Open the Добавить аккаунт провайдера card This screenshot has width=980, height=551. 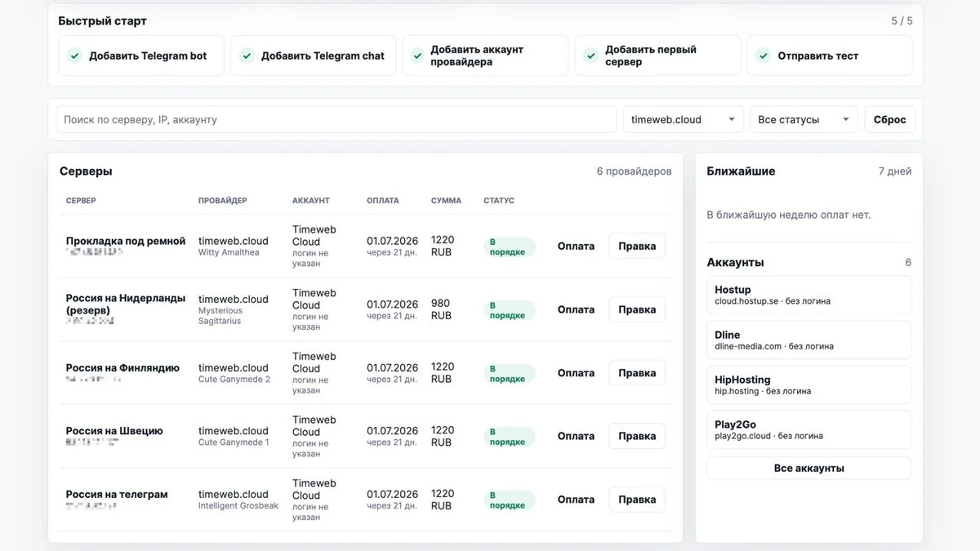pyautogui.click(x=486, y=56)
